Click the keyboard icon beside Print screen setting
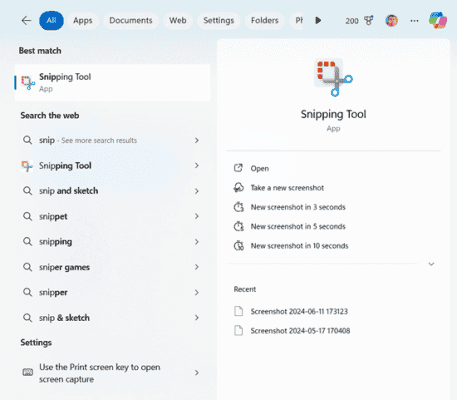Image resolution: width=457 pixels, height=400 pixels. 27,372
